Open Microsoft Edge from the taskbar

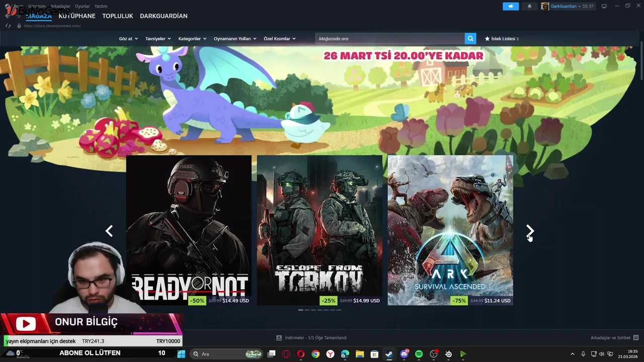click(345, 354)
